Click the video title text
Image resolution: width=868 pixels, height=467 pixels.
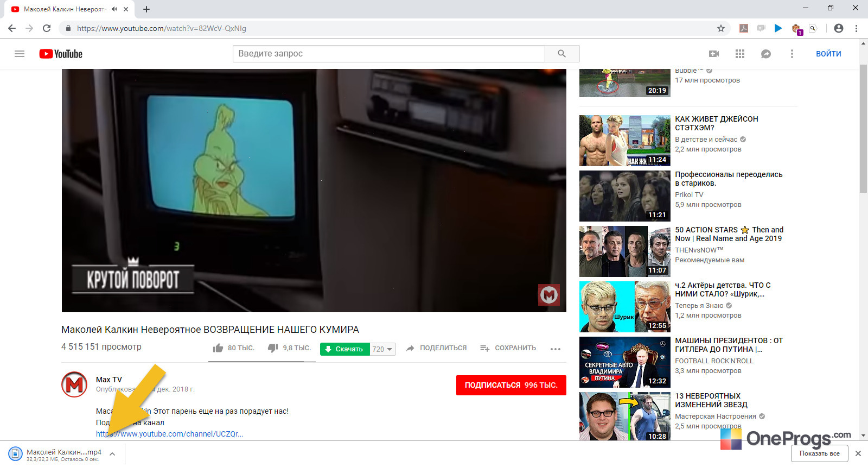click(210, 330)
